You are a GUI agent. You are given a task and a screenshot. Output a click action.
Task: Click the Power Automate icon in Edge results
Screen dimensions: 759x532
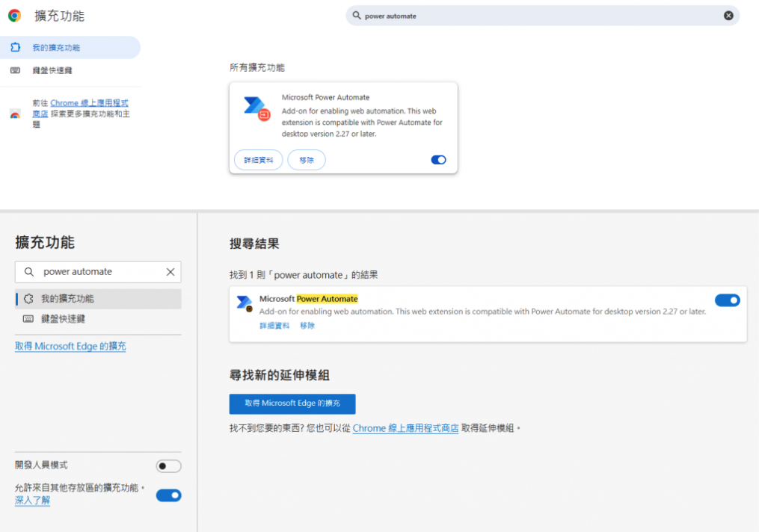click(245, 303)
